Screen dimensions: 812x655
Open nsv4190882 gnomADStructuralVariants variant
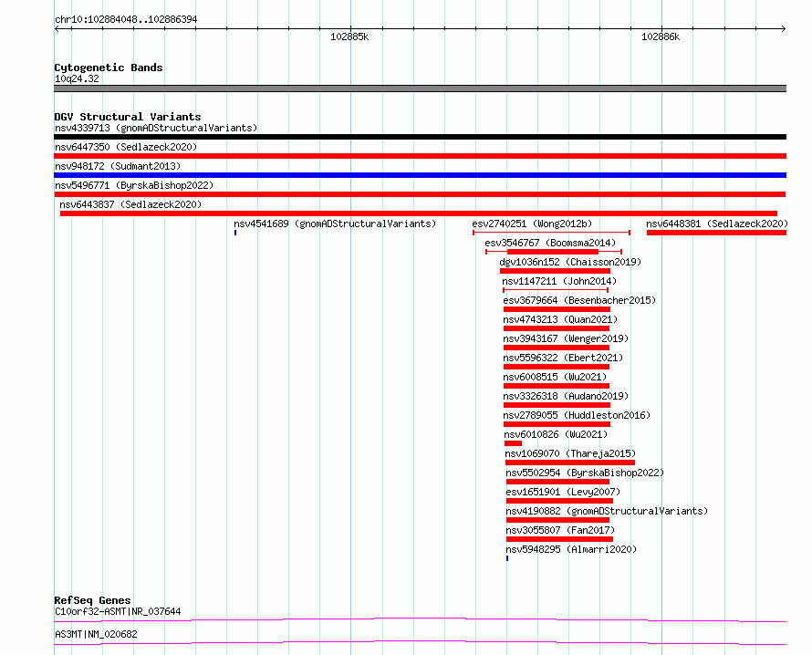(x=607, y=511)
